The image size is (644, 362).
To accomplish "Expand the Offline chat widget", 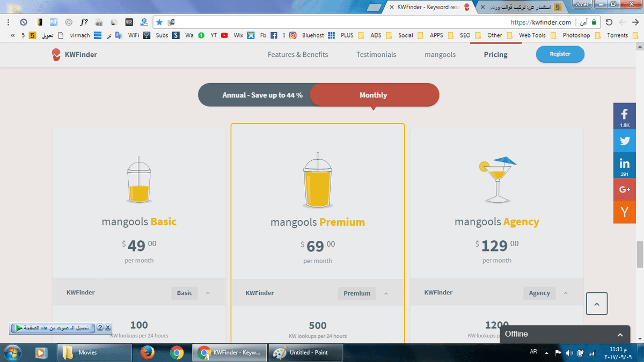I will (565, 334).
